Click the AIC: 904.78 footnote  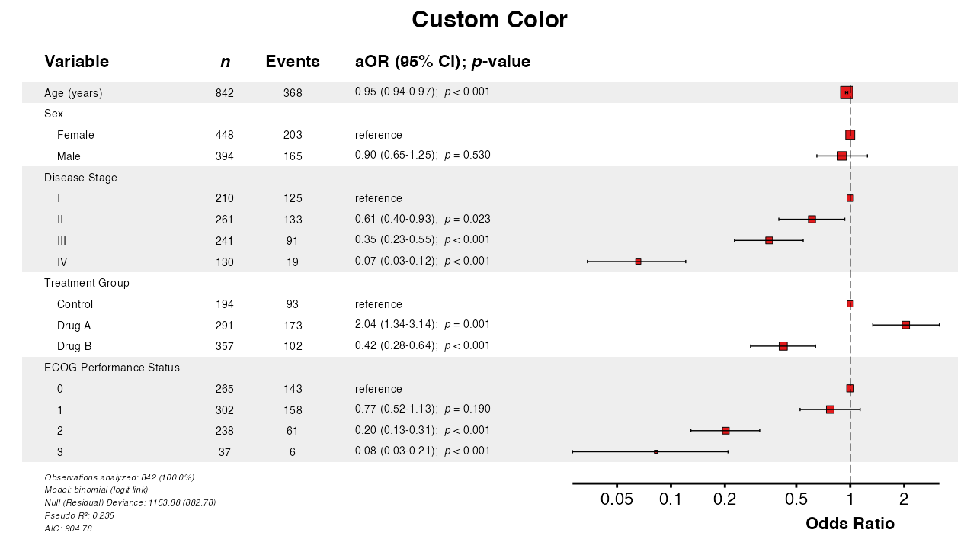pos(68,528)
